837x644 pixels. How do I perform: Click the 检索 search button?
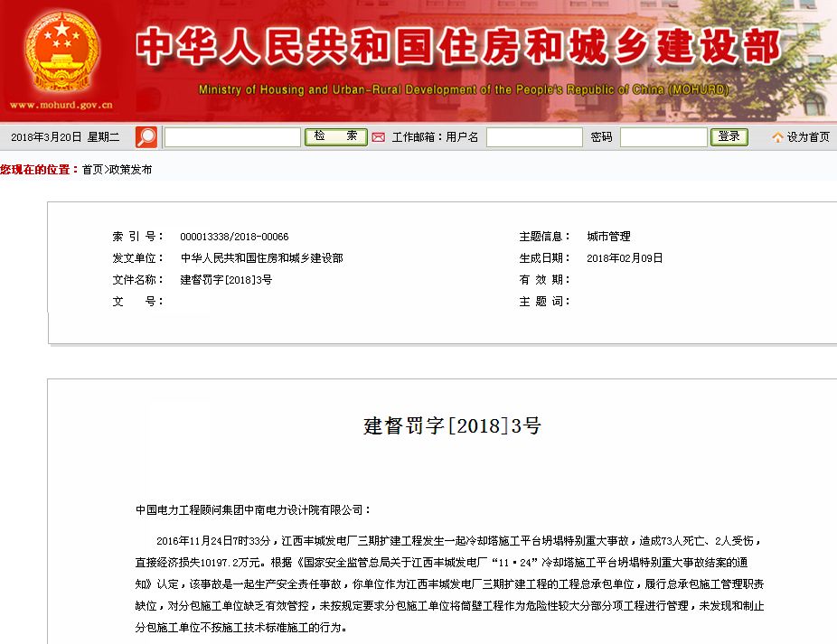(x=335, y=136)
